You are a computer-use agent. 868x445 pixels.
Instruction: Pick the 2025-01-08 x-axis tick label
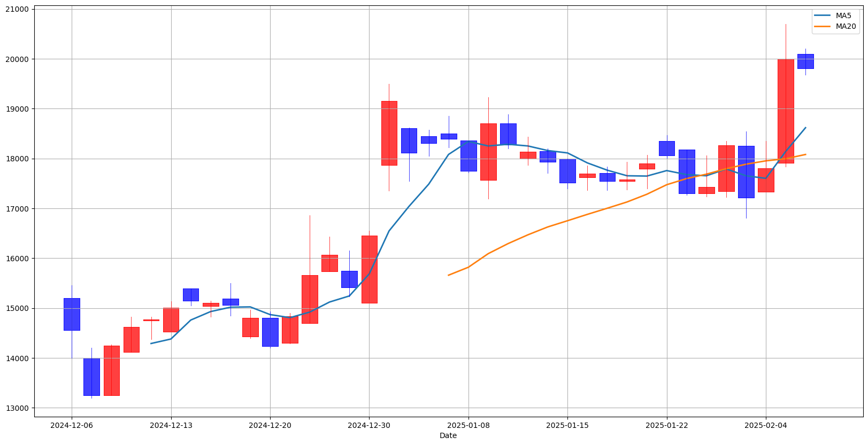click(468, 425)
